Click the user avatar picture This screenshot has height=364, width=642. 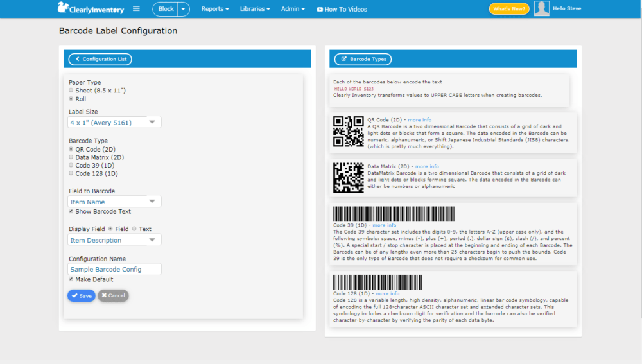[541, 8]
